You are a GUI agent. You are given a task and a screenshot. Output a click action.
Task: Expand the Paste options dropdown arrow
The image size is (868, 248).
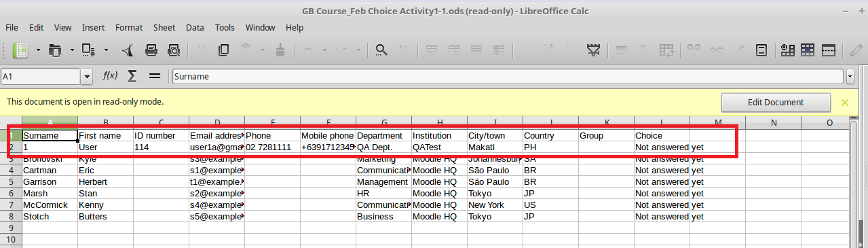tap(263, 50)
